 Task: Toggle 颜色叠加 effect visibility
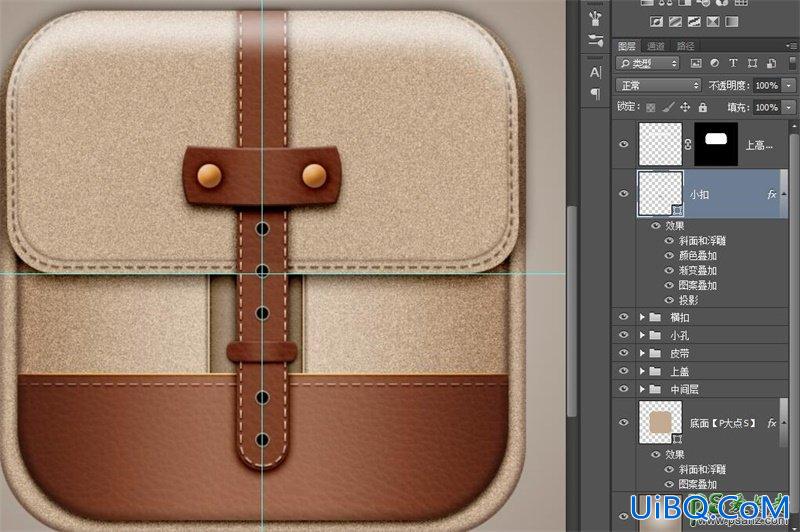tap(669, 256)
